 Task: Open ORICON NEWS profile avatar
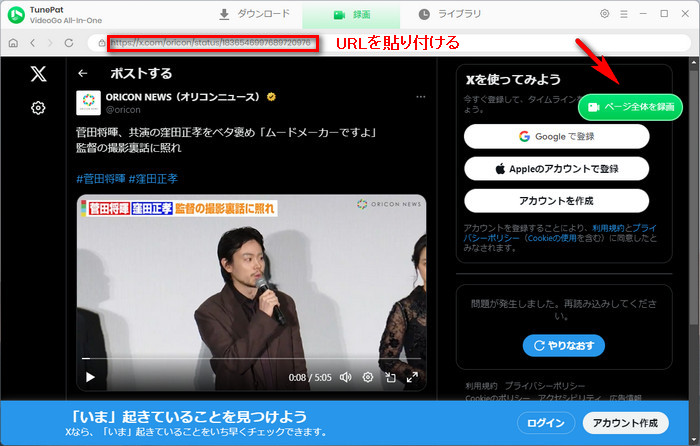click(88, 103)
